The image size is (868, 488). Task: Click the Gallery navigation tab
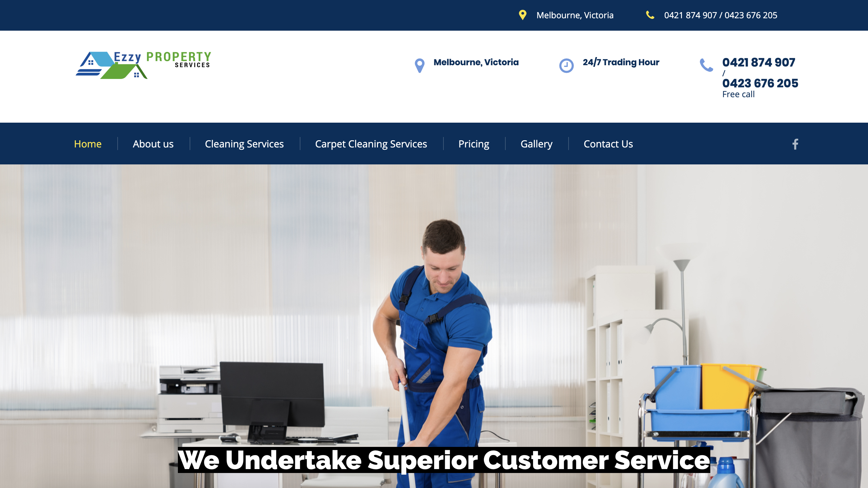tap(536, 143)
